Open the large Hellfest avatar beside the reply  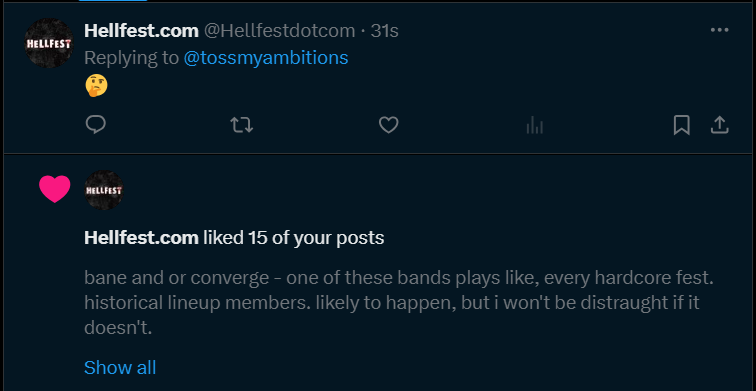(49, 43)
